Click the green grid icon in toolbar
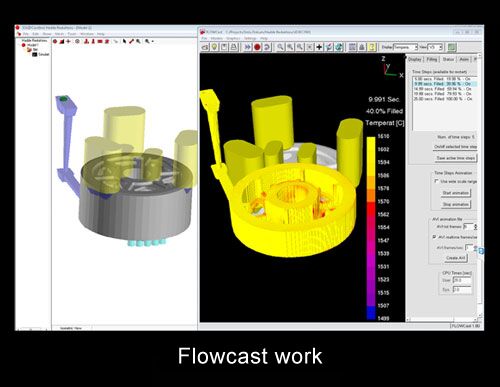 pos(452,47)
